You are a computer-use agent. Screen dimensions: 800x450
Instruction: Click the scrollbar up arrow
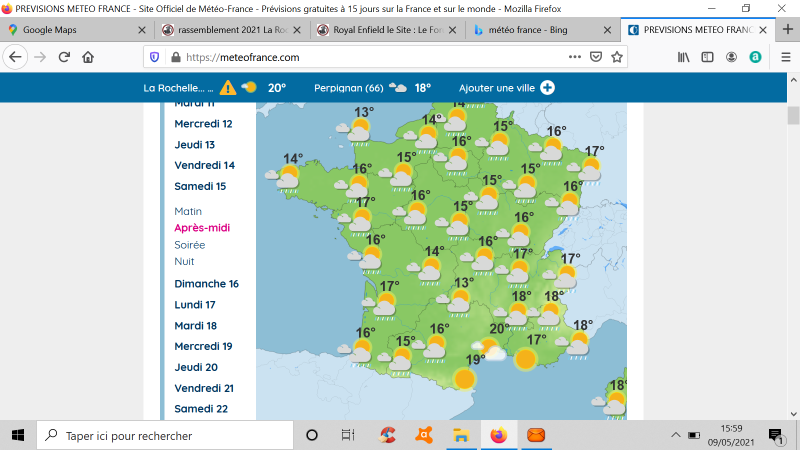click(x=793, y=80)
